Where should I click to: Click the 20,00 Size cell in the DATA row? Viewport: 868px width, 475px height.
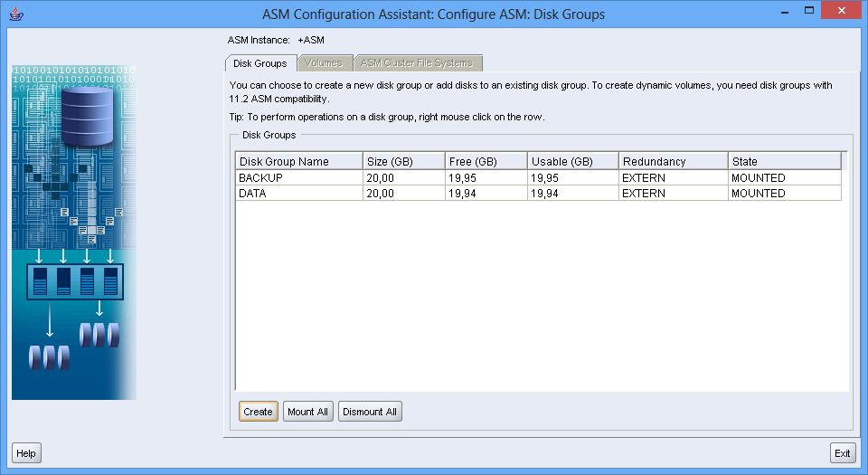pyautogui.click(x=404, y=194)
